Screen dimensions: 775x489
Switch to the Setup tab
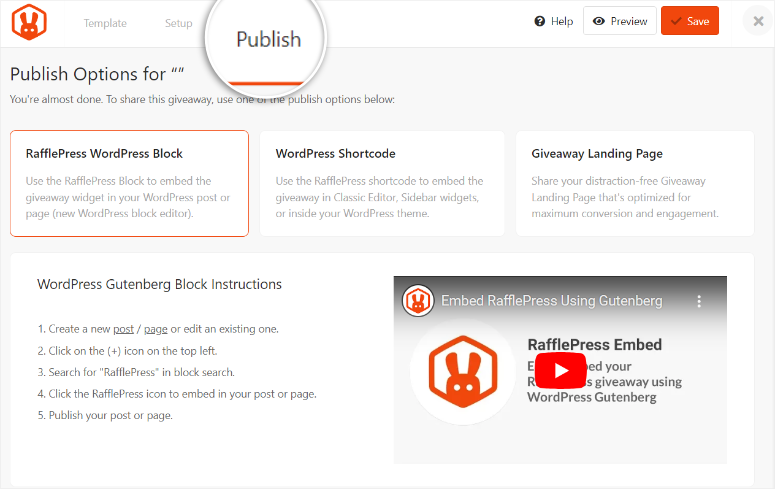(178, 23)
